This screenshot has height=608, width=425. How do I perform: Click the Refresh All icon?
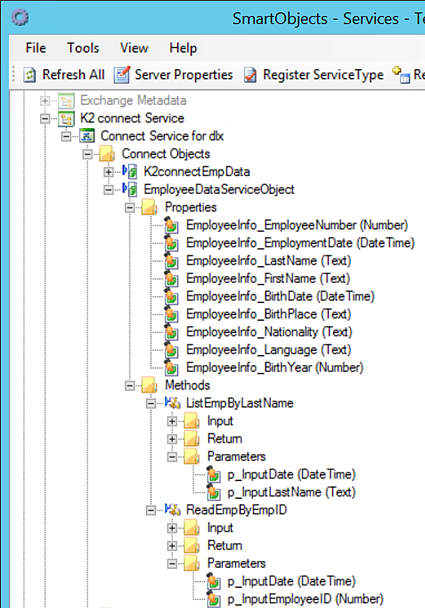pos(29,75)
